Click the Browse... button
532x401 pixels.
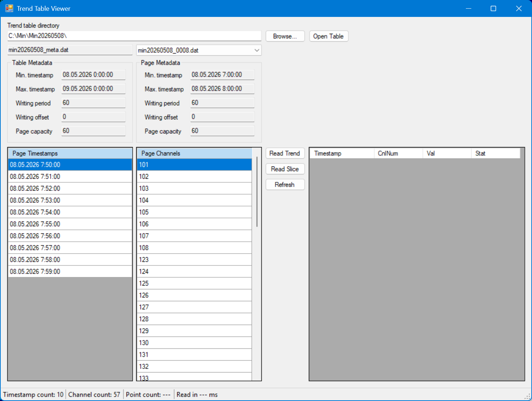tap(285, 36)
